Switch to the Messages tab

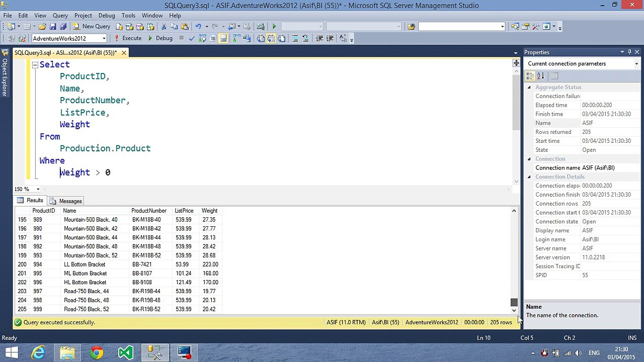pos(66,201)
